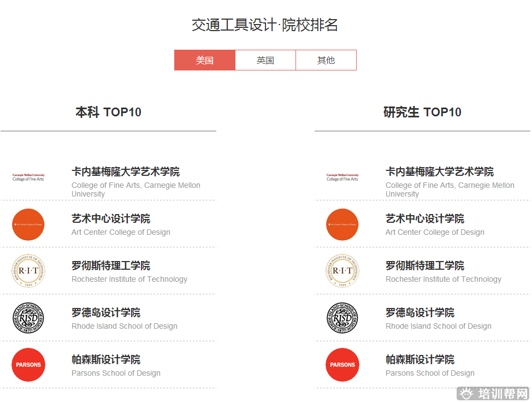Image resolution: width=532 pixels, height=403 pixels.
Task: Open 罗德岛设计学院 in 研究生 TOP10
Action: [x=420, y=312]
